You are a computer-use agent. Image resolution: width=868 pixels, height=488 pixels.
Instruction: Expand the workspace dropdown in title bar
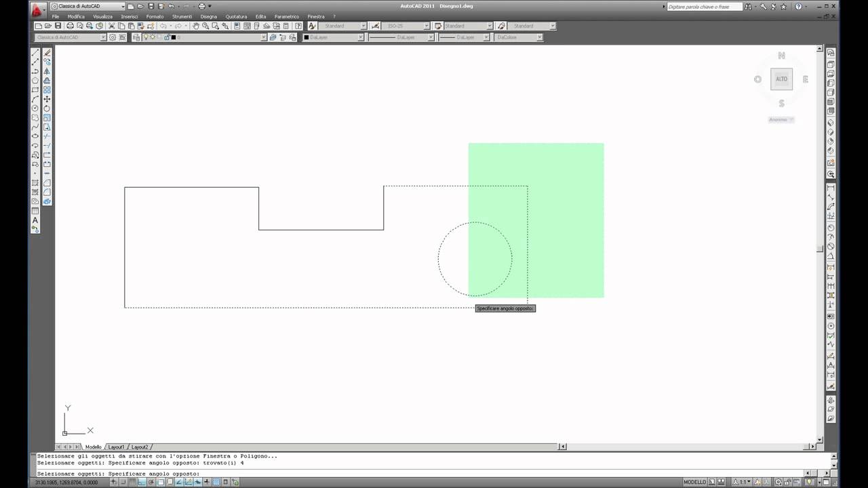click(122, 6)
